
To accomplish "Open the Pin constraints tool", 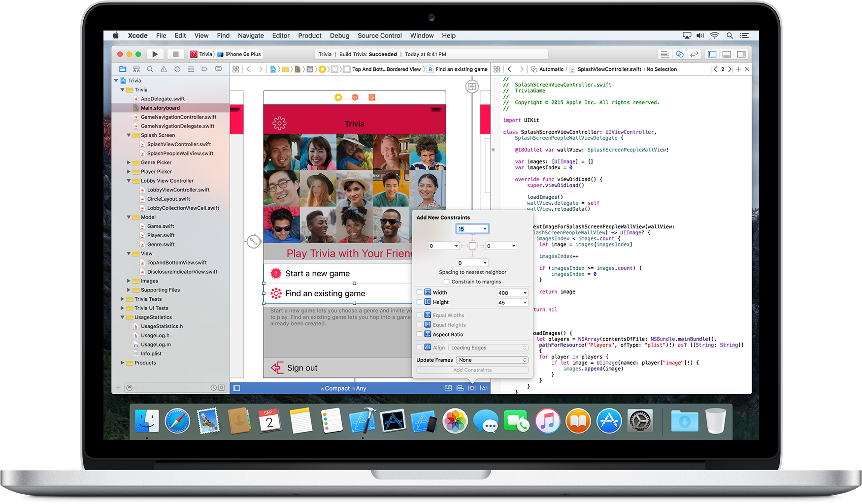I will (472, 388).
